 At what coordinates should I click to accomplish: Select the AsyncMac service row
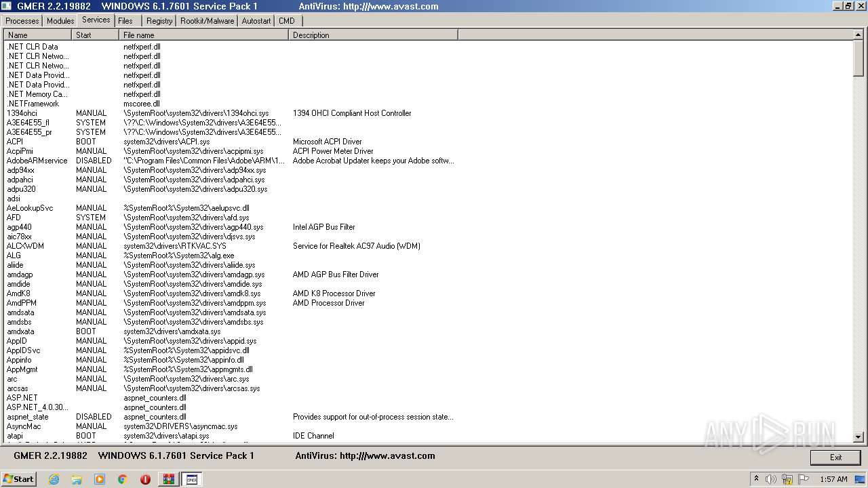tap(428, 426)
